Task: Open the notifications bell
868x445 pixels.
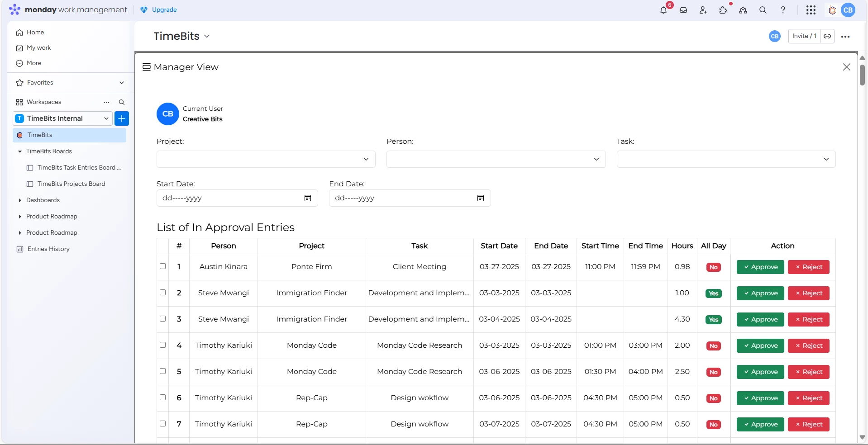Action: (663, 10)
